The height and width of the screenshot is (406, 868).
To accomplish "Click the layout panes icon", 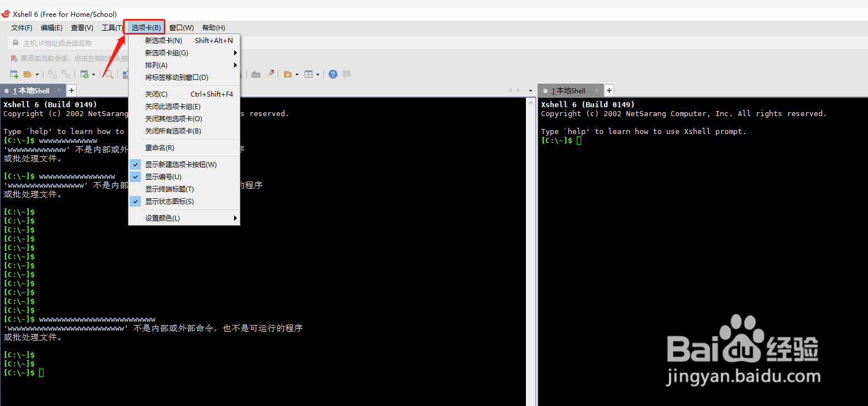I will click(309, 74).
